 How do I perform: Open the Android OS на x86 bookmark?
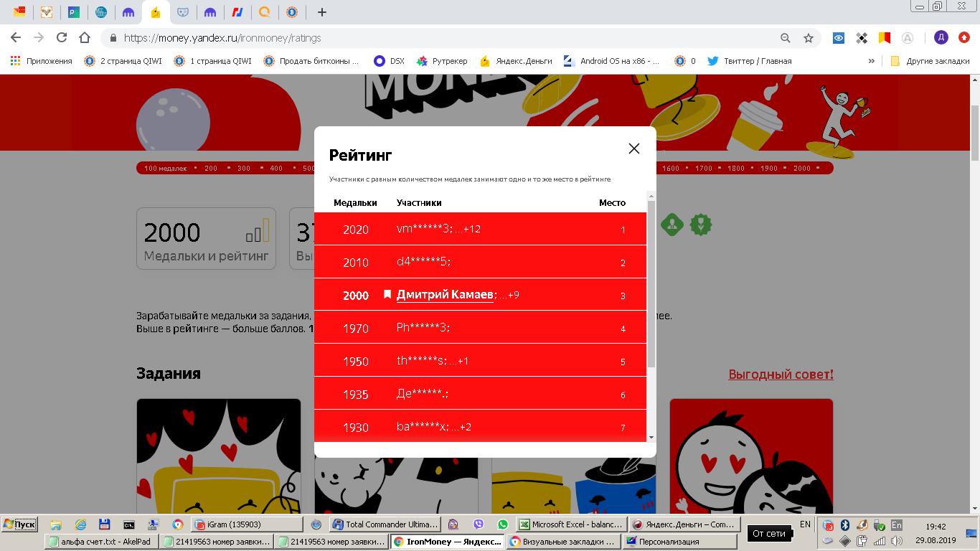(612, 61)
